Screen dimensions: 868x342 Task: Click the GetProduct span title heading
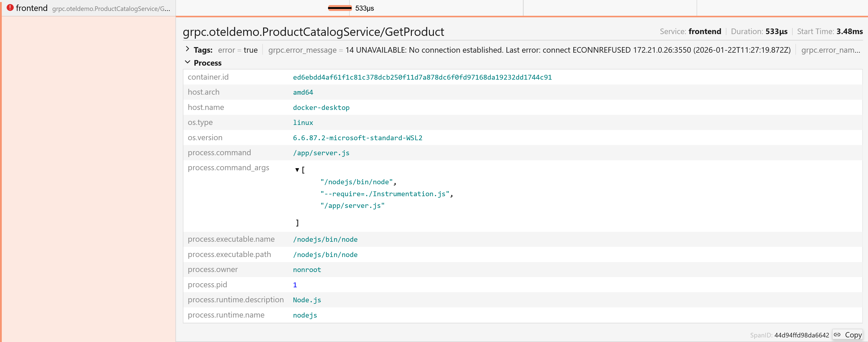(x=313, y=32)
